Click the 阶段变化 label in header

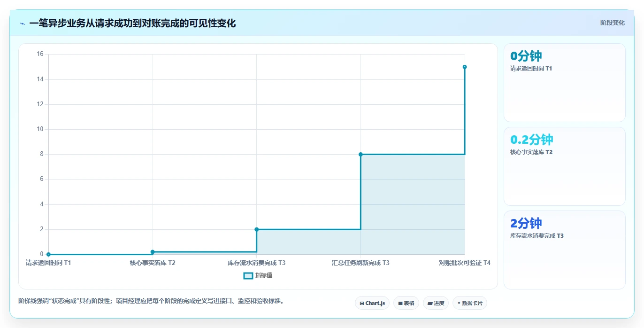[x=612, y=23]
